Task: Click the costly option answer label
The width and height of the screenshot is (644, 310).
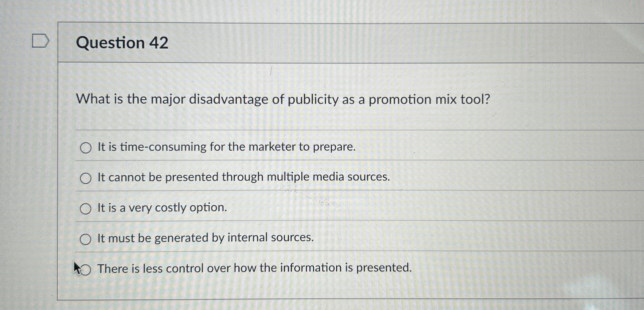Action: [162, 208]
